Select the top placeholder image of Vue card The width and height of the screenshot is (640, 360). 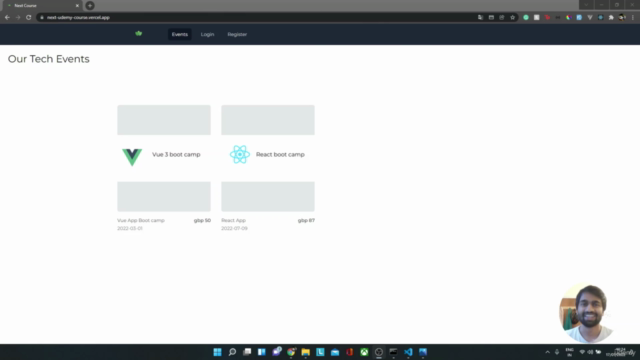164,120
